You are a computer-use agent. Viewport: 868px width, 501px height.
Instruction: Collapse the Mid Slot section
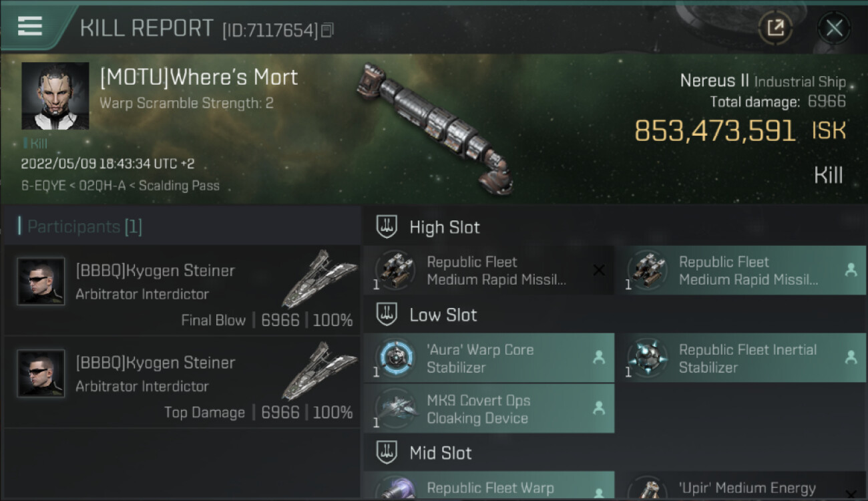(440, 453)
